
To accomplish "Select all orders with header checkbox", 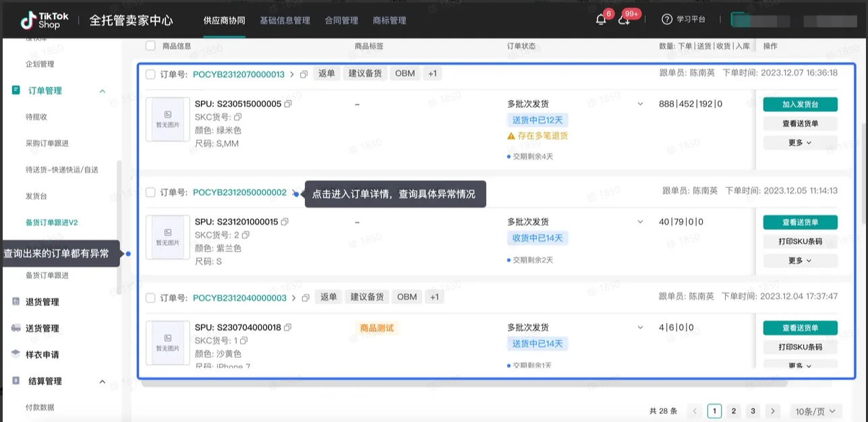I will [150, 46].
